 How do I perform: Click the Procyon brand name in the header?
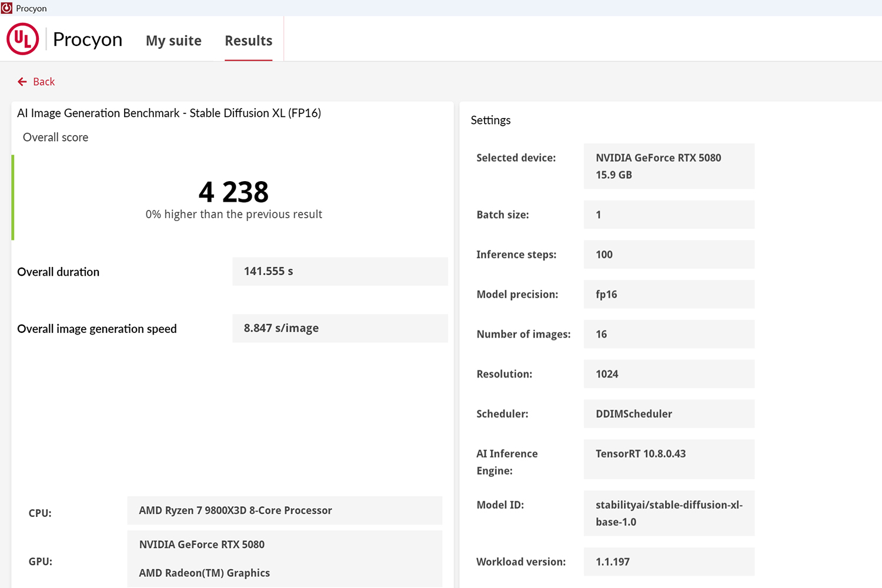88,39
